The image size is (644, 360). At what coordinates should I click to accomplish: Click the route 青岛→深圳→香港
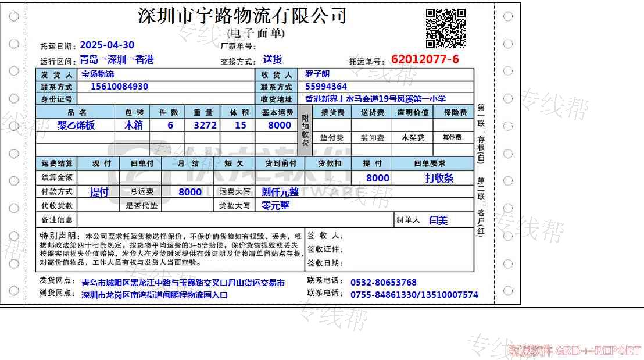(117, 60)
